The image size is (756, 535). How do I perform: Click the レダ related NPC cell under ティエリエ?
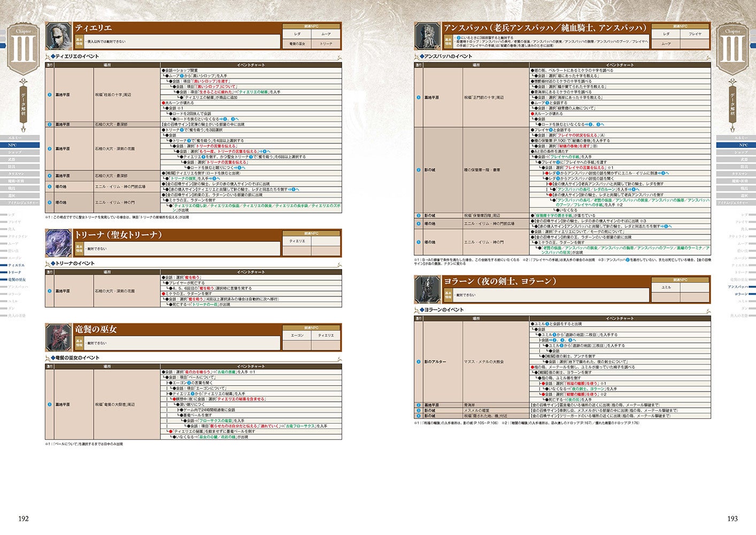tap(297, 34)
